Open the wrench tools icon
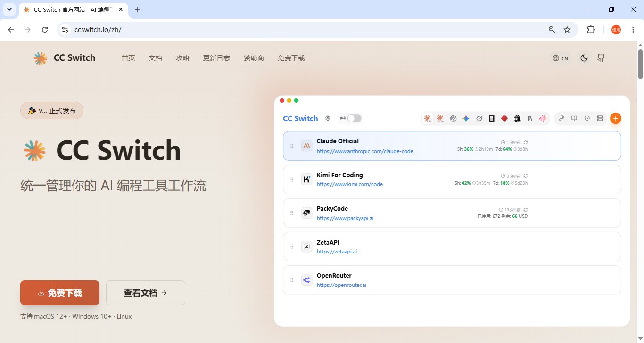The height and width of the screenshot is (343, 644). [561, 118]
